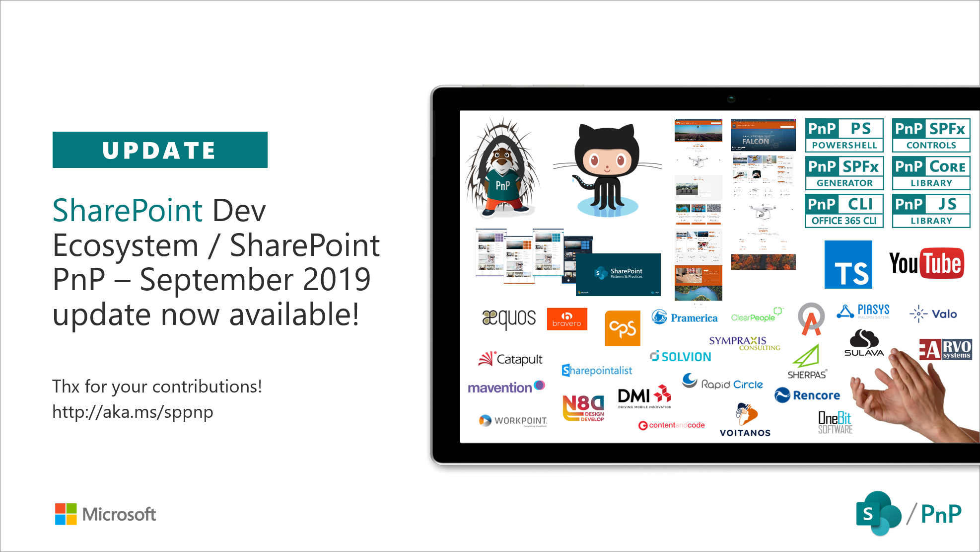The height and width of the screenshot is (552, 980).
Task: Click the GitHub Octocat mascot
Action: click(x=607, y=170)
